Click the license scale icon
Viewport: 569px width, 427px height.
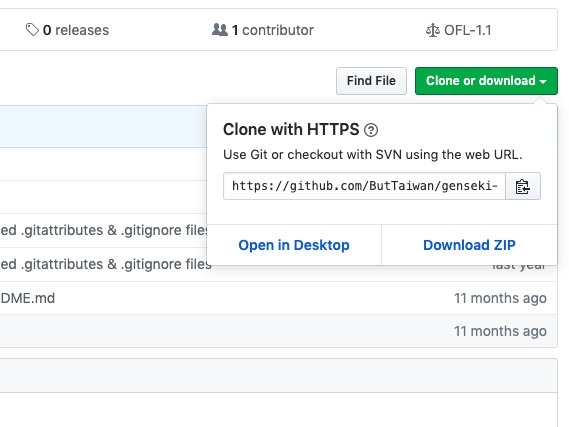pyautogui.click(x=433, y=30)
